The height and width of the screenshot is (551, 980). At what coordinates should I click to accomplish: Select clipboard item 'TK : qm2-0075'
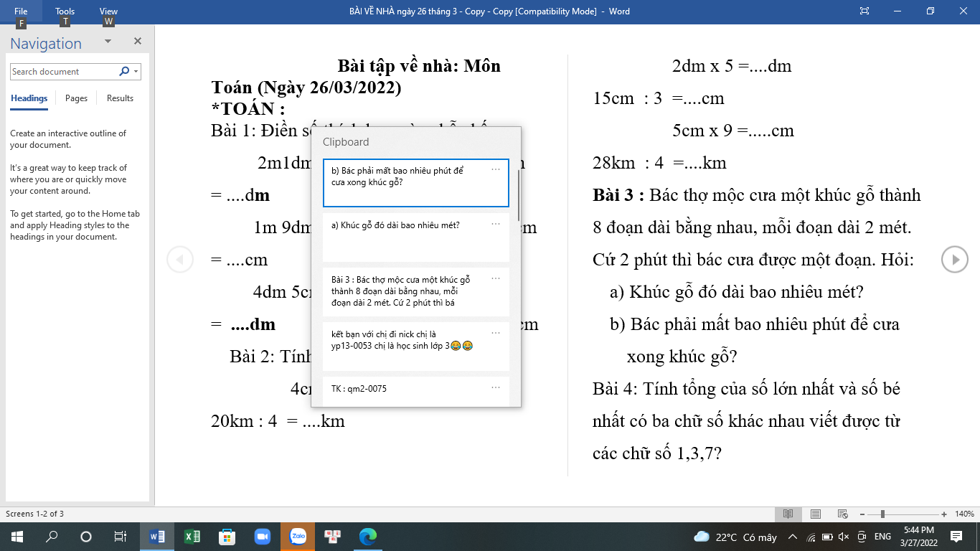[415, 391]
